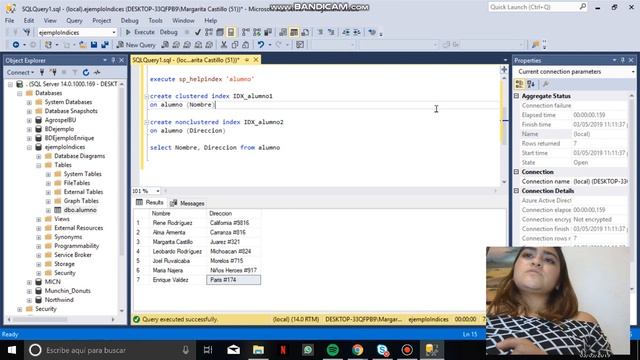Click the query editor vertical scrollbar

click(504, 130)
